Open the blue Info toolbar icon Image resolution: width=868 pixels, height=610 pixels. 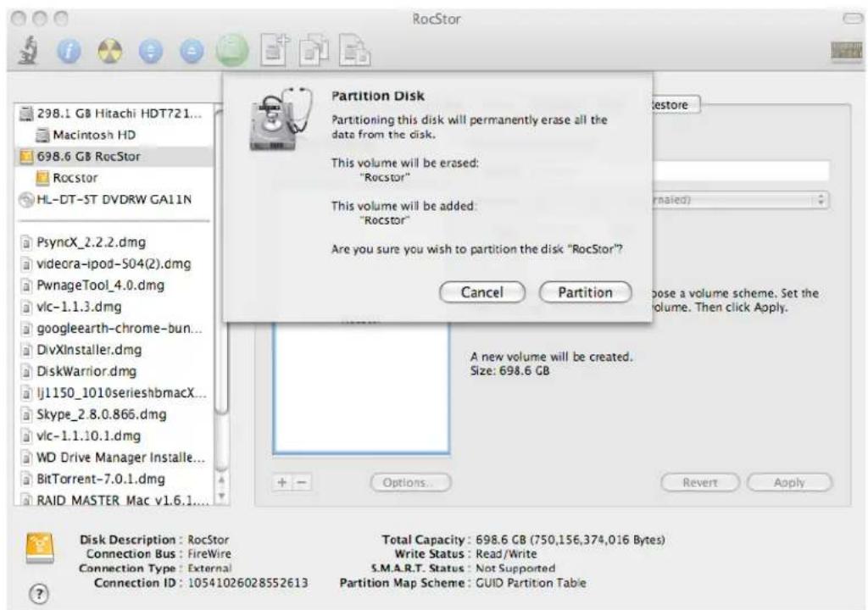click(69, 52)
